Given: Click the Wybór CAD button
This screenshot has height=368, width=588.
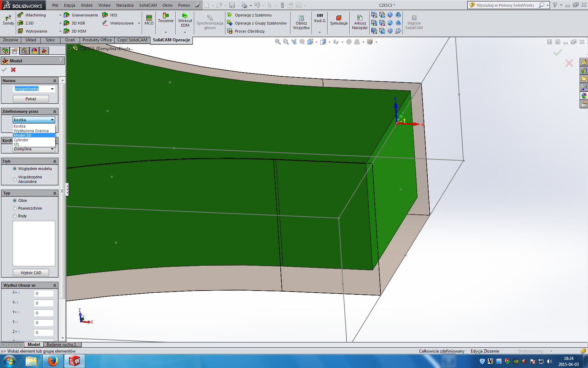Looking at the screenshot, I should (31, 273).
